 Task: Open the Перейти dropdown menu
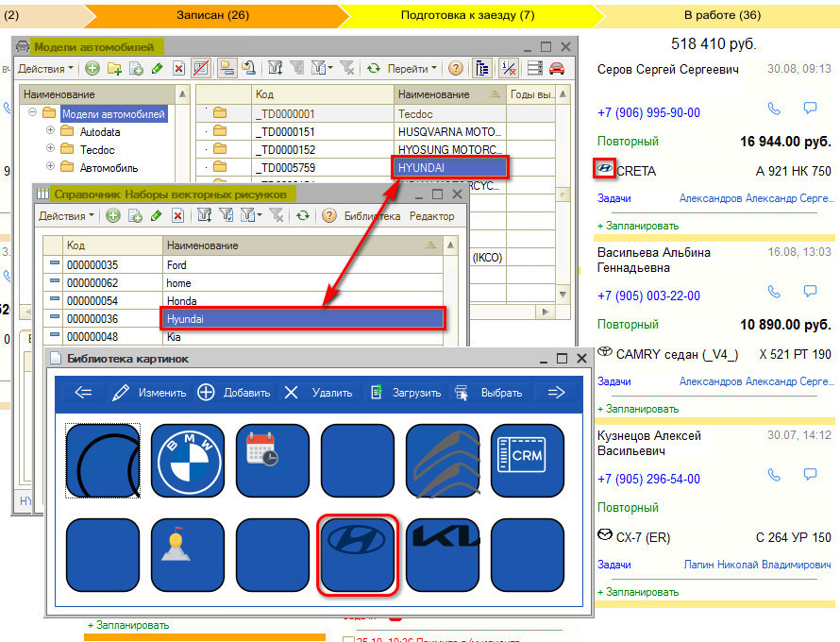click(412, 68)
